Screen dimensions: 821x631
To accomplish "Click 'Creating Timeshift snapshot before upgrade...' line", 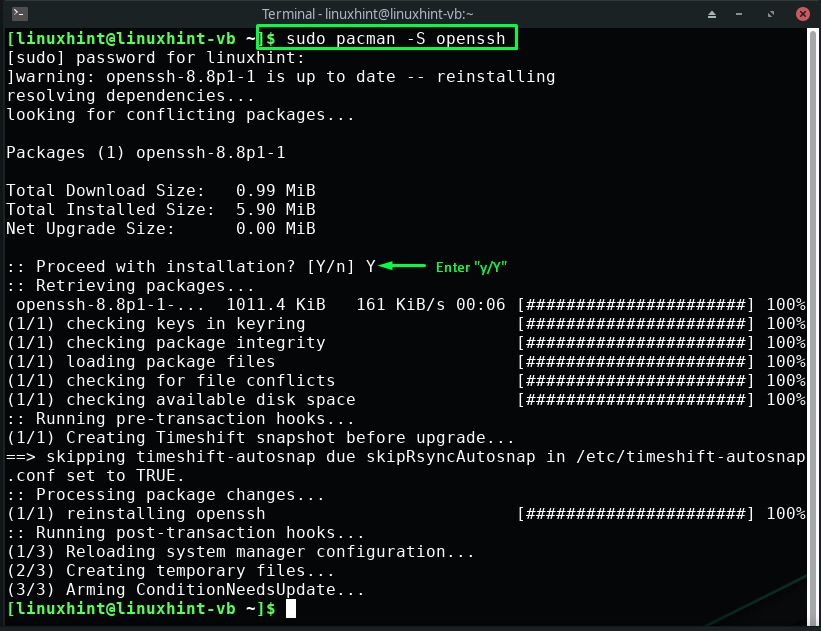I will tap(260, 438).
